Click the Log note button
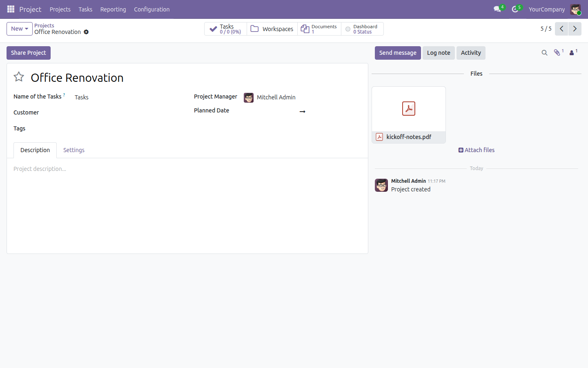Image resolution: width=588 pixels, height=368 pixels. pyautogui.click(x=439, y=53)
